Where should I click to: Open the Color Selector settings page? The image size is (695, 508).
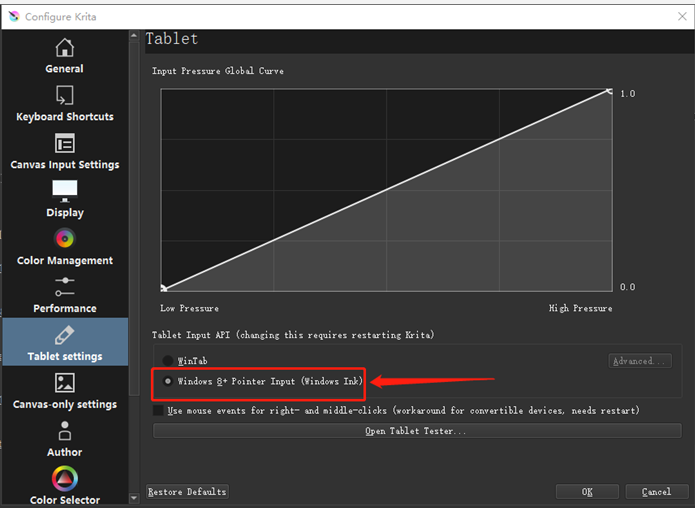coord(65,485)
